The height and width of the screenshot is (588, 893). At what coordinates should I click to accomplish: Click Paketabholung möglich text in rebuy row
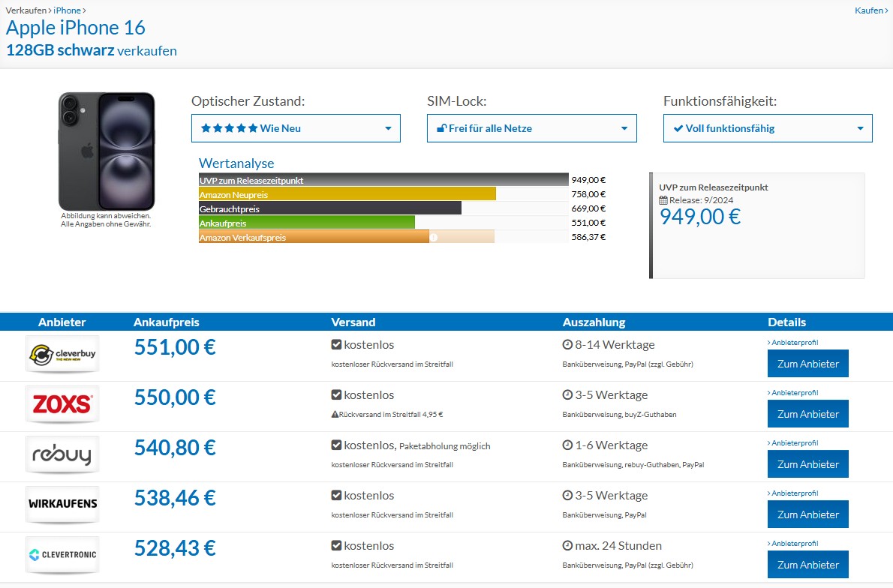[x=445, y=446]
